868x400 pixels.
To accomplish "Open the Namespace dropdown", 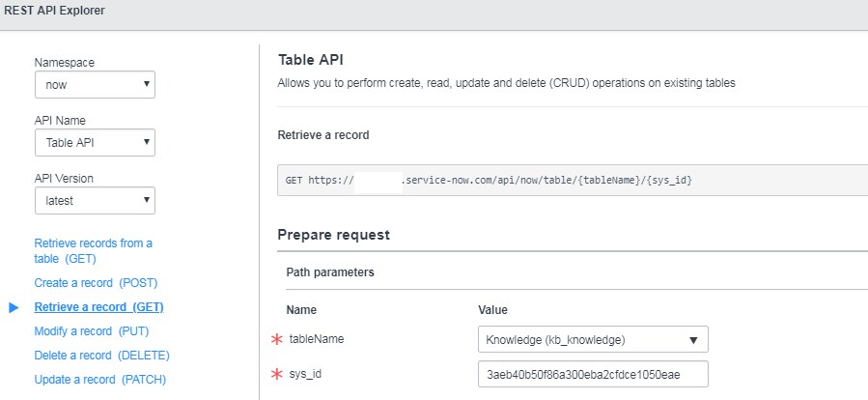I will [95, 85].
